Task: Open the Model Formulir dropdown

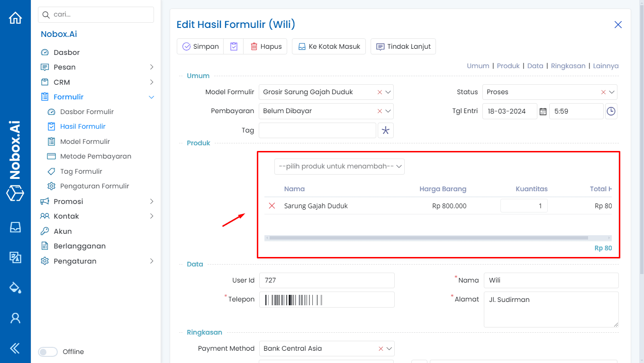Action: pyautogui.click(x=389, y=92)
